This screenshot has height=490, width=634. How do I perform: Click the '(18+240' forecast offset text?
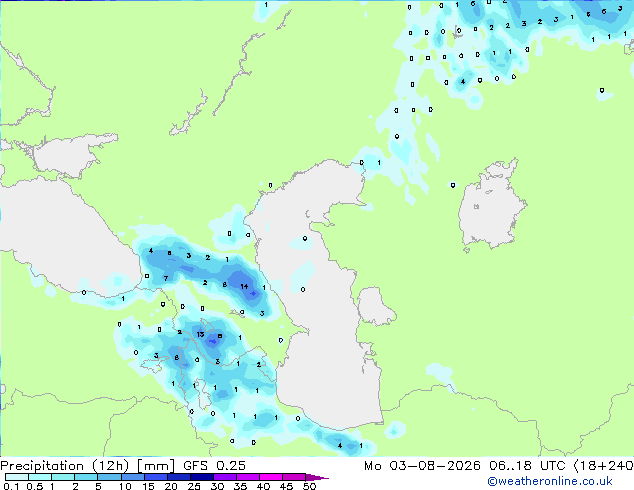(603, 466)
